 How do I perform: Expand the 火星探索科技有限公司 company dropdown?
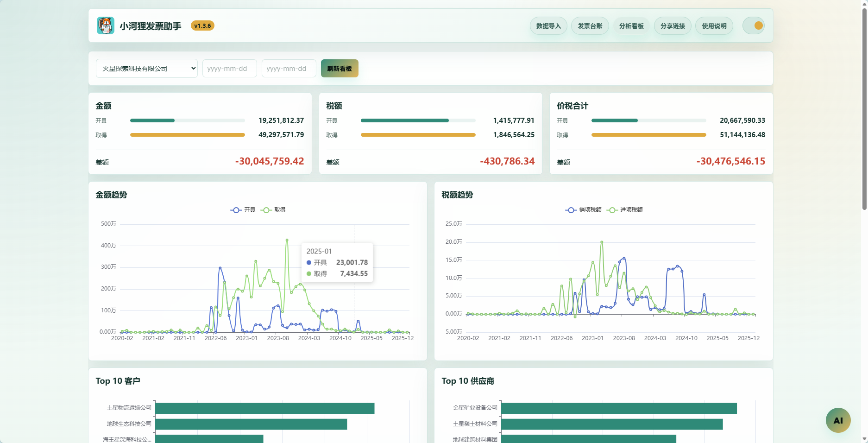(147, 69)
